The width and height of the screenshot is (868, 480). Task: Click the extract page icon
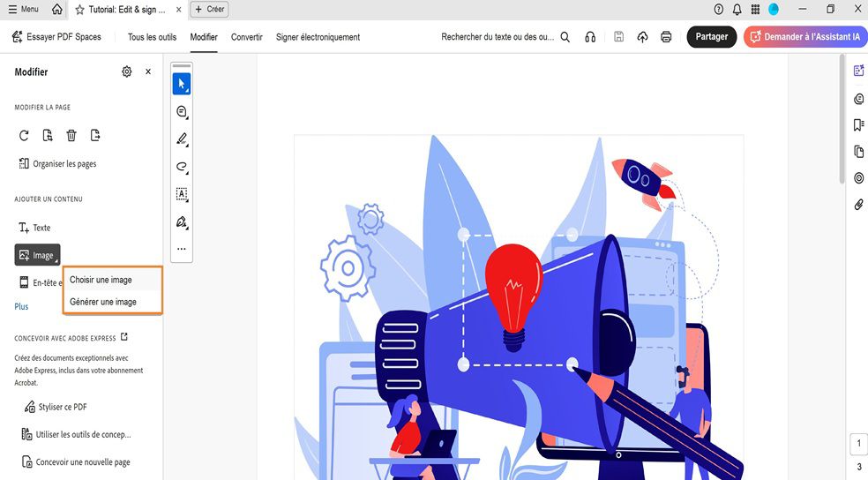(x=95, y=136)
